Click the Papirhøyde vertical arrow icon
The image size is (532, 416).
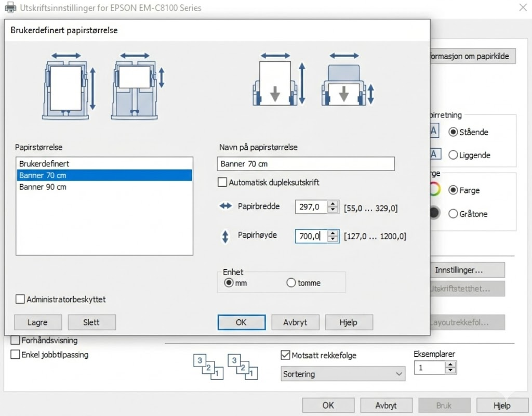[225, 237]
